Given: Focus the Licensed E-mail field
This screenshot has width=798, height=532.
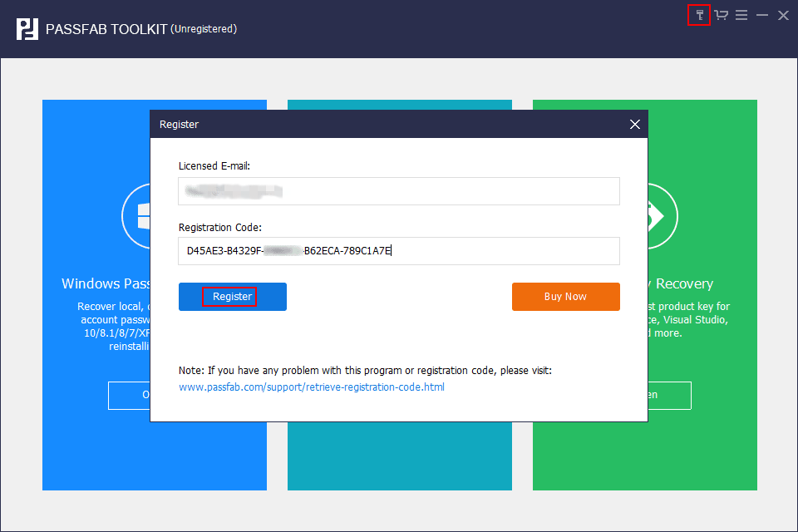Looking at the screenshot, I should 399,191.
